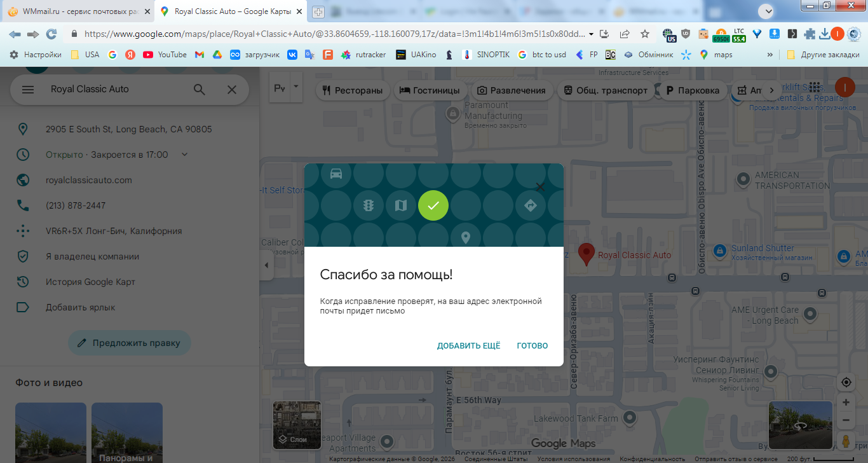This screenshot has height=463, width=868.
Task: Click the Предложить правку button
Action: click(x=130, y=343)
